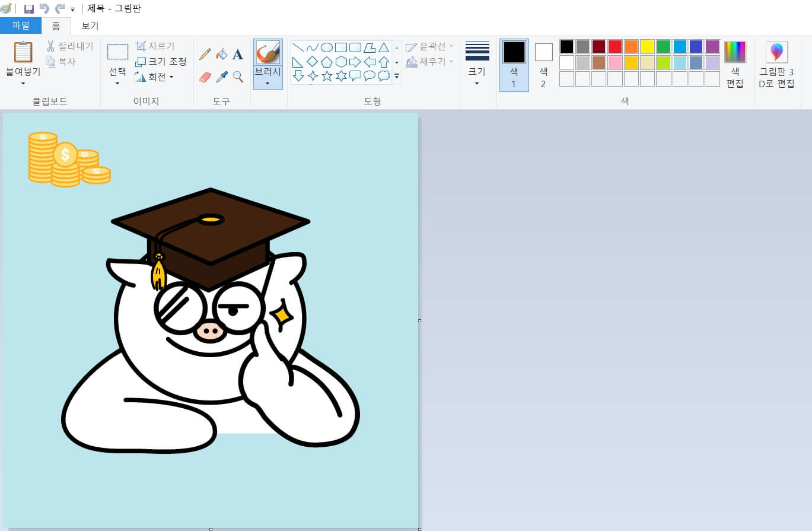812x531 pixels.
Task: Click the Redo arrow in title bar
Action: [60, 9]
